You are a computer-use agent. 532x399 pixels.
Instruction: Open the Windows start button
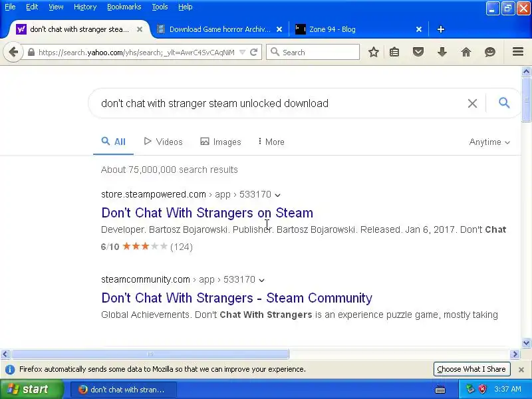pyautogui.click(x=31, y=389)
